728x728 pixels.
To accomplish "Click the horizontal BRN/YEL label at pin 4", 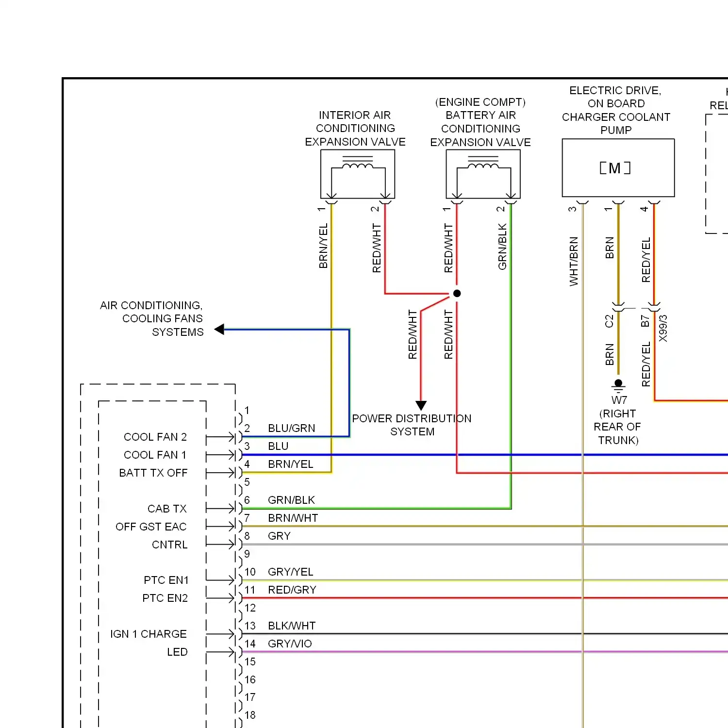I will tap(290, 464).
